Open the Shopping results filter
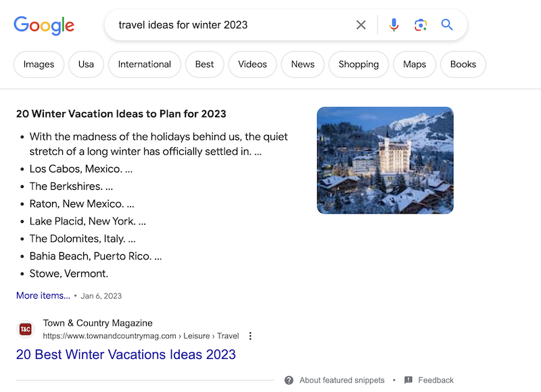Image resolution: width=541 pixels, height=392 pixels. (x=358, y=64)
